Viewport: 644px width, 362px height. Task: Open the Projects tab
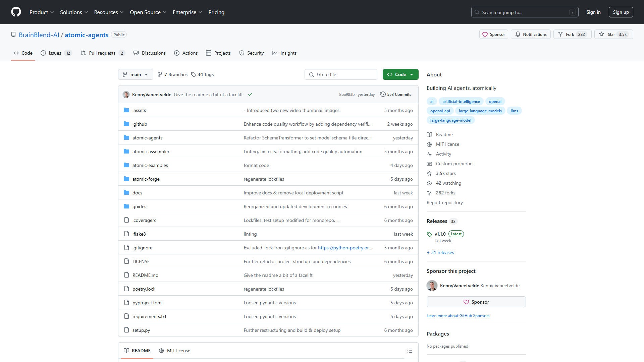[x=218, y=53]
